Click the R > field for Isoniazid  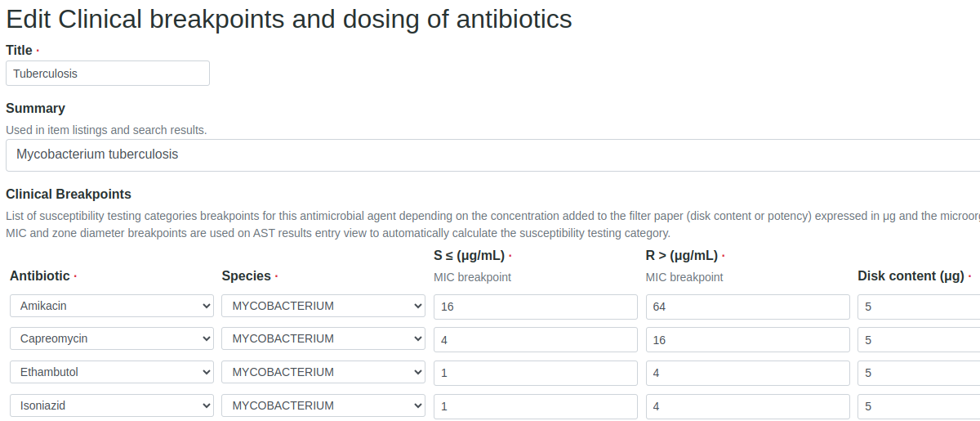pyautogui.click(x=747, y=407)
